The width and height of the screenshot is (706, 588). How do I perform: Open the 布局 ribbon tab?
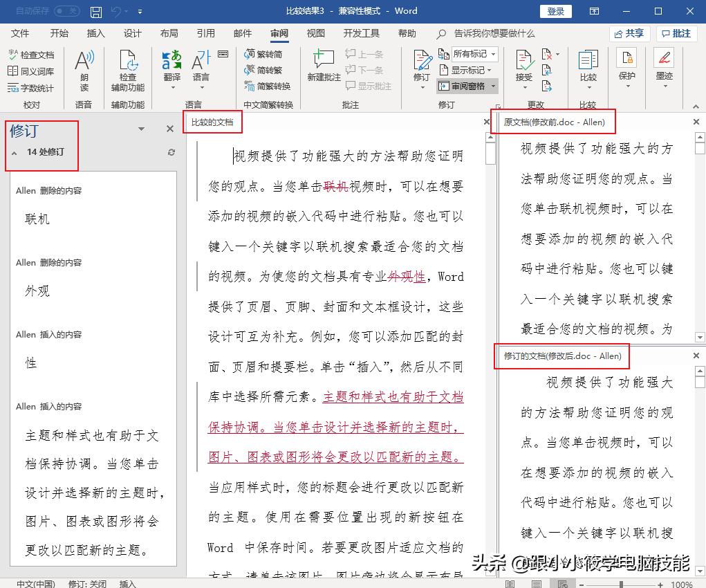pyautogui.click(x=169, y=33)
